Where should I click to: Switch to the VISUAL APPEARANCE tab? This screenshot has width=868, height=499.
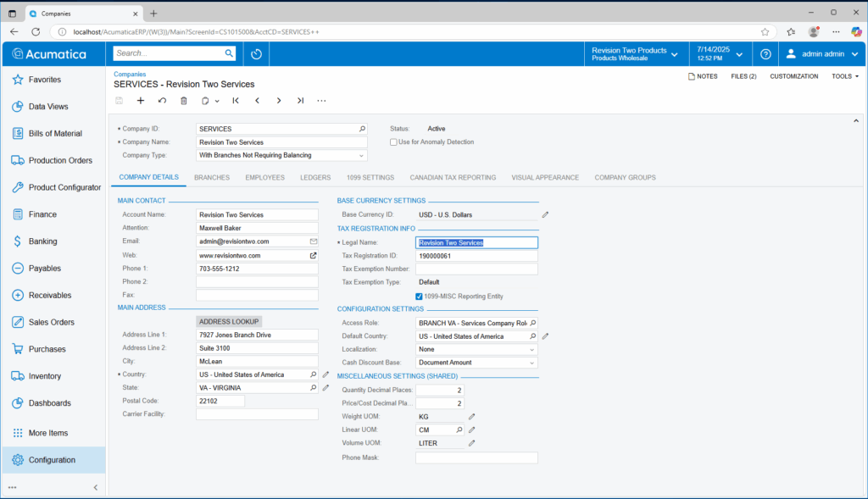click(545, 178)
